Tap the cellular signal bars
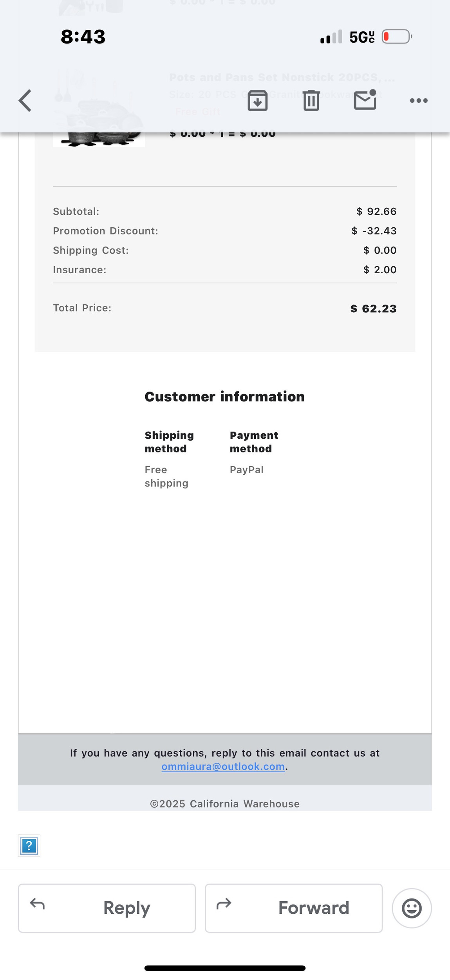This screenshot has width=450, height=980. [x=331, y=37]
